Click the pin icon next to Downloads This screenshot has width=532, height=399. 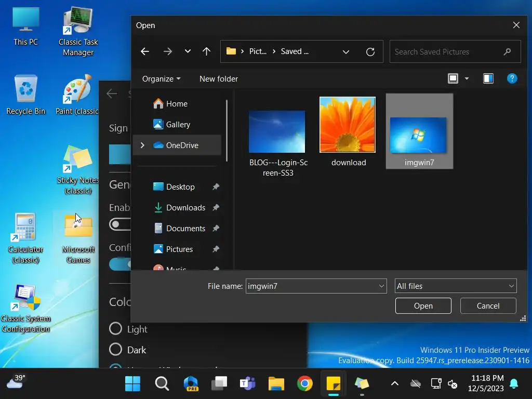pos(216,208)
